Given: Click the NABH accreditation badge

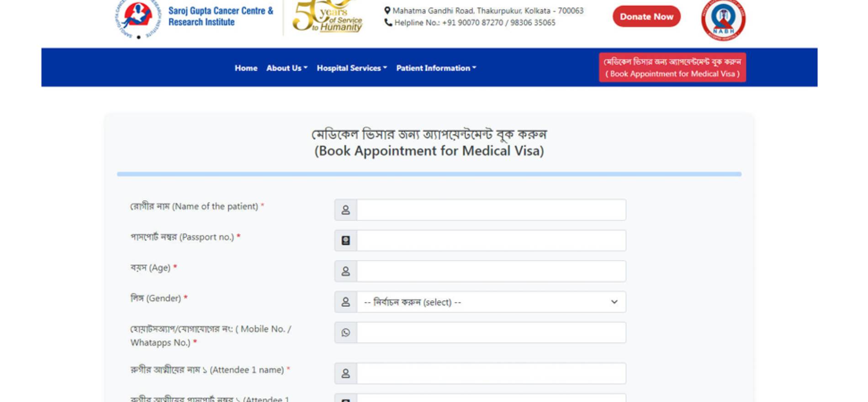Looking at the screenshot, I should [723, 19].
